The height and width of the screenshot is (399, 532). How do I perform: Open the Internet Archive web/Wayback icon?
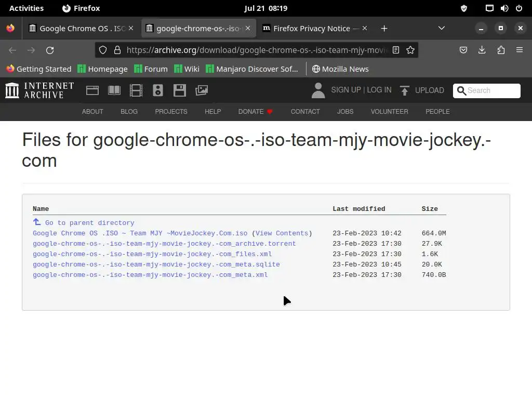92,90
